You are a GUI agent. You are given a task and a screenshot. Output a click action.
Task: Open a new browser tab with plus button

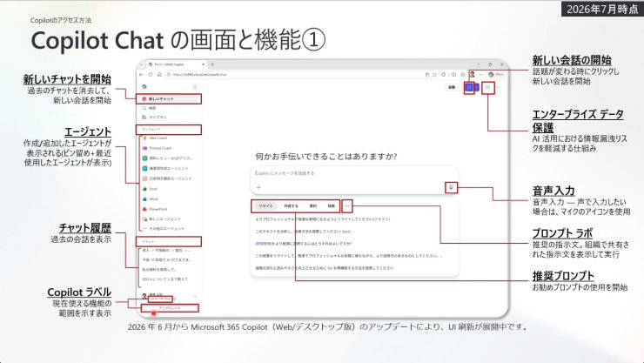[x=212, y=64]
